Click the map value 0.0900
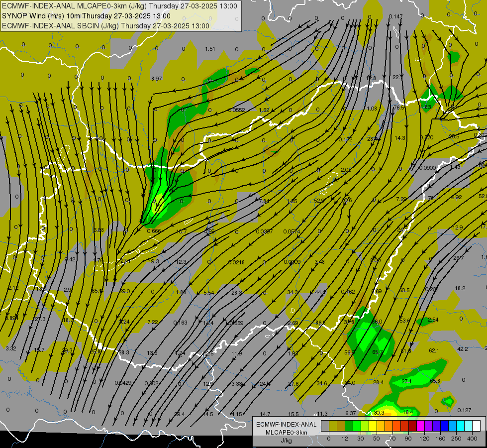This screenshot has width=487, height=448. pyautogui.click(x=428, y=168)
